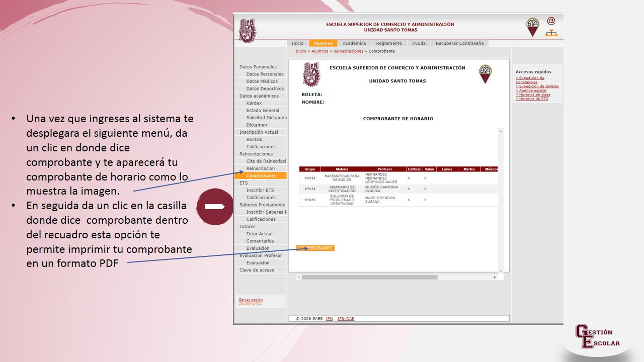Click left arrow of horizontal scrollbar
Screen dimensions: 644x362
click(298, 277)
